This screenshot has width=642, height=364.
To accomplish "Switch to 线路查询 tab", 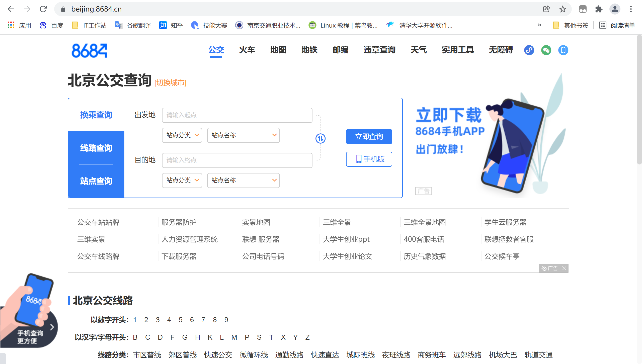I will pos(96,148).
